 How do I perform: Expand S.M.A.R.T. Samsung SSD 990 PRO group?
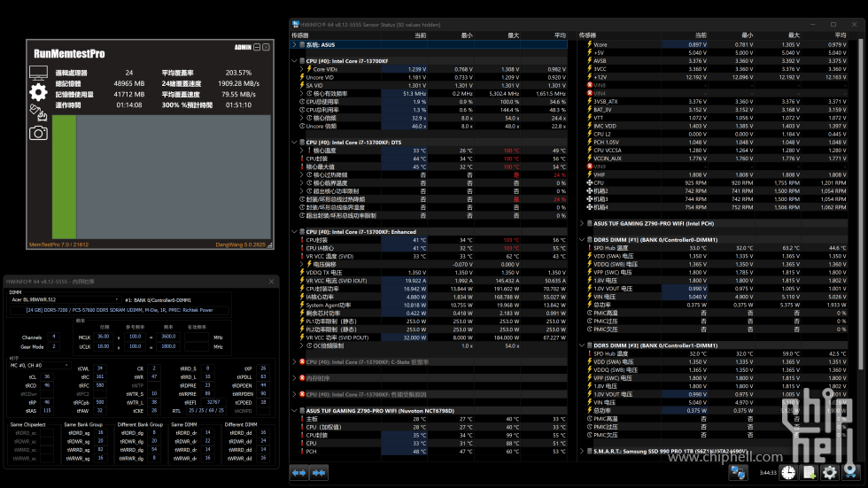[x=582, y=452]
